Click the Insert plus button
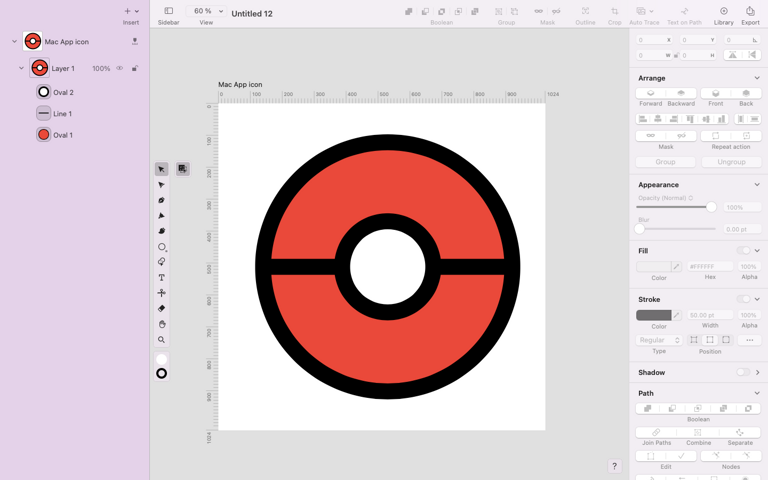 [127, 11]
